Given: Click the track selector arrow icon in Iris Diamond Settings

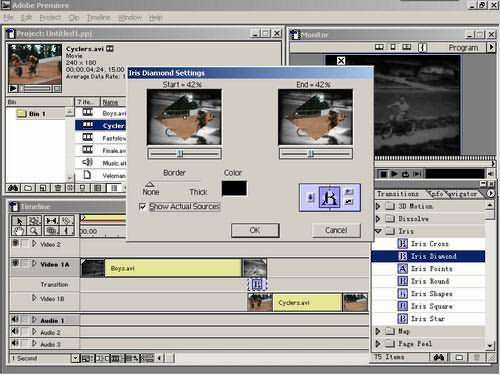Looking at the screenshot, I should 310,198.
